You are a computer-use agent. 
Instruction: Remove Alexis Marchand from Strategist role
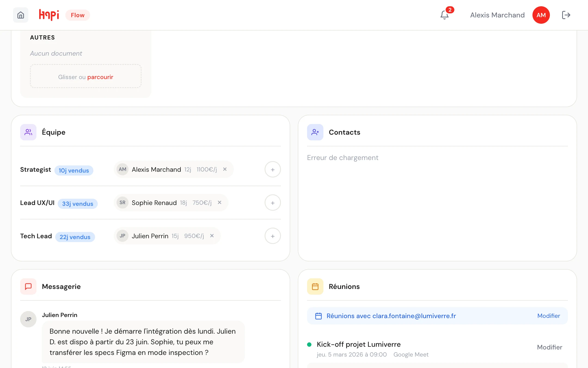(225, 169)
